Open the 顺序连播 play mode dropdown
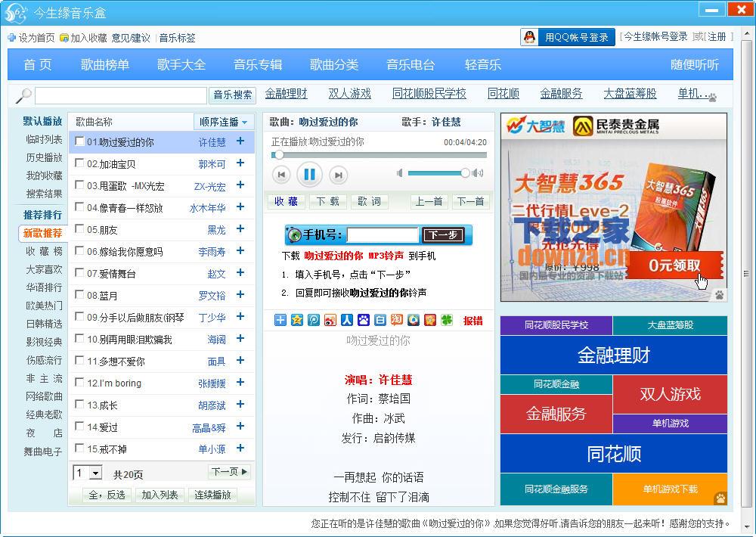This screenshot has width=756, height=537. [x=223, y=122]
